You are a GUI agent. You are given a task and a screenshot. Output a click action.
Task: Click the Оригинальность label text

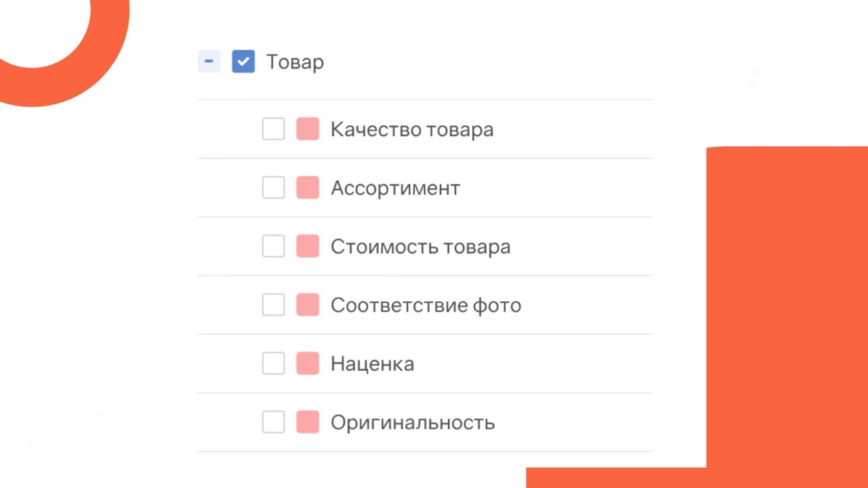pos(412,421)
